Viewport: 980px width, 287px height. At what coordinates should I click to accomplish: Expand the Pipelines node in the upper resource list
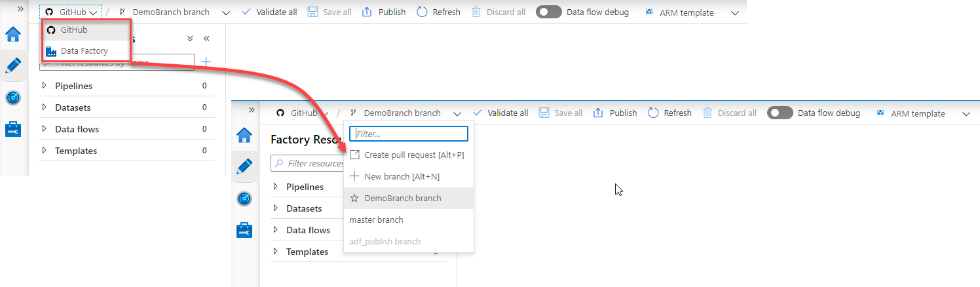pos(44,86)
